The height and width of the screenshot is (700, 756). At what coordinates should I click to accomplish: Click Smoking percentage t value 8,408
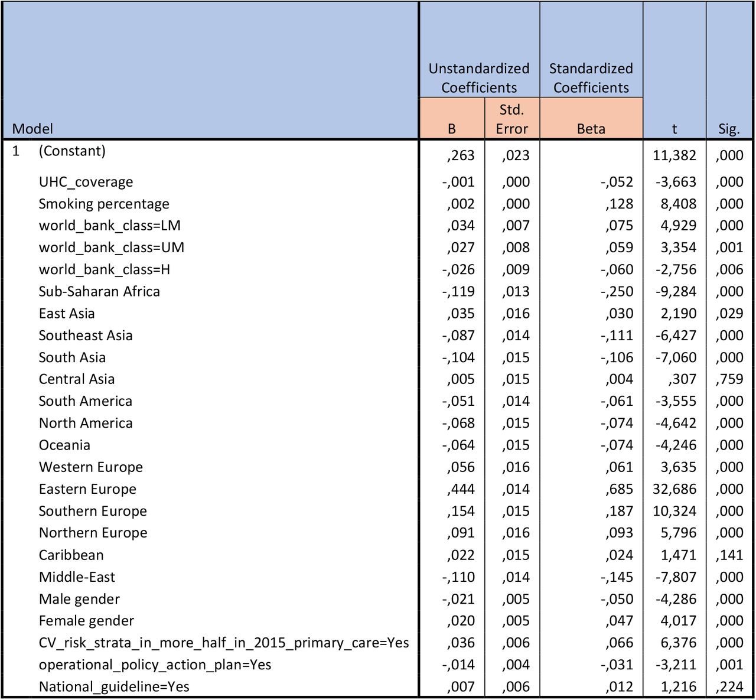(677, 204)
